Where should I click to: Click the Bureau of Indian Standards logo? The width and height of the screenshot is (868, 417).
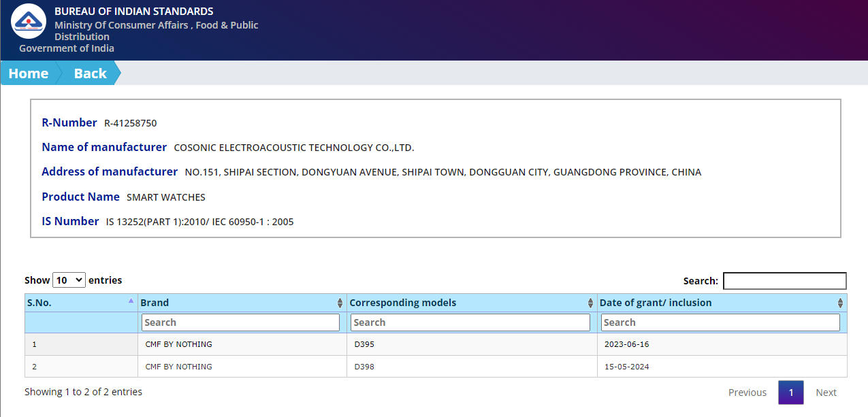click(29, 21)
